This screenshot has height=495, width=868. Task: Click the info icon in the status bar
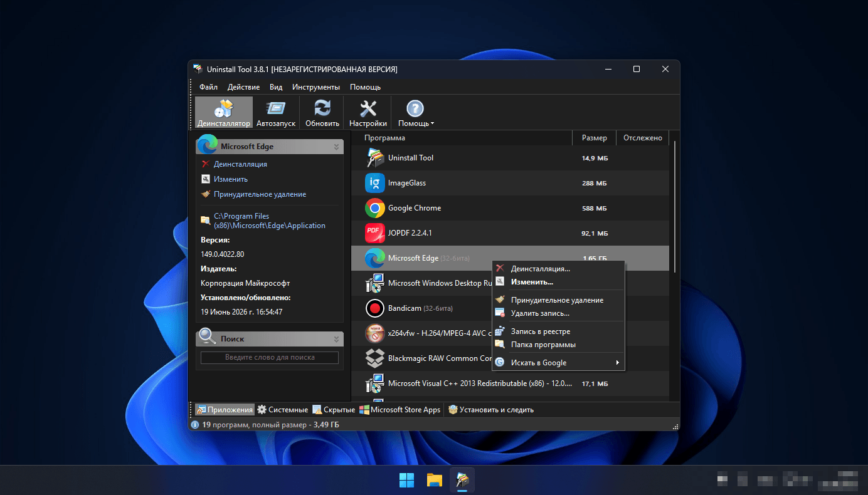[195, 425]
